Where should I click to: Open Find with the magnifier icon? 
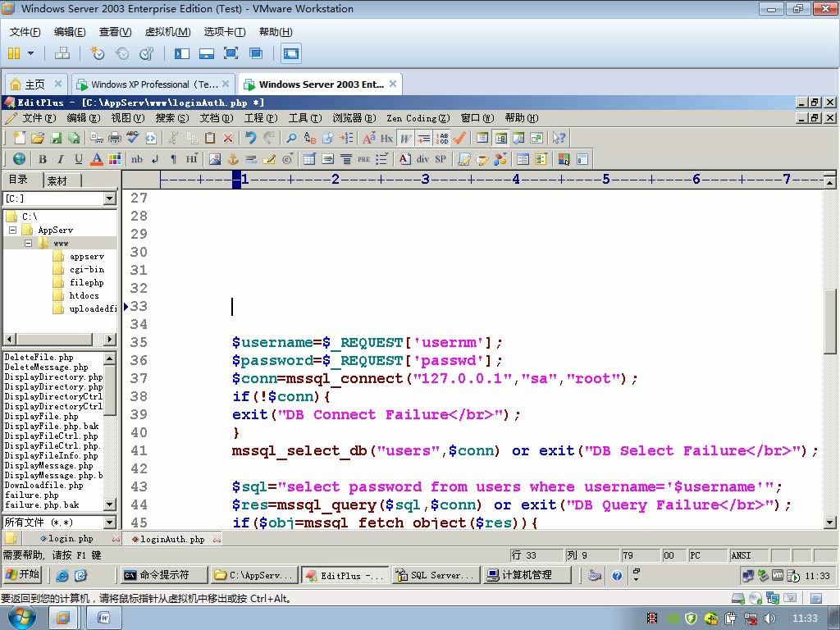coord(291,138)
